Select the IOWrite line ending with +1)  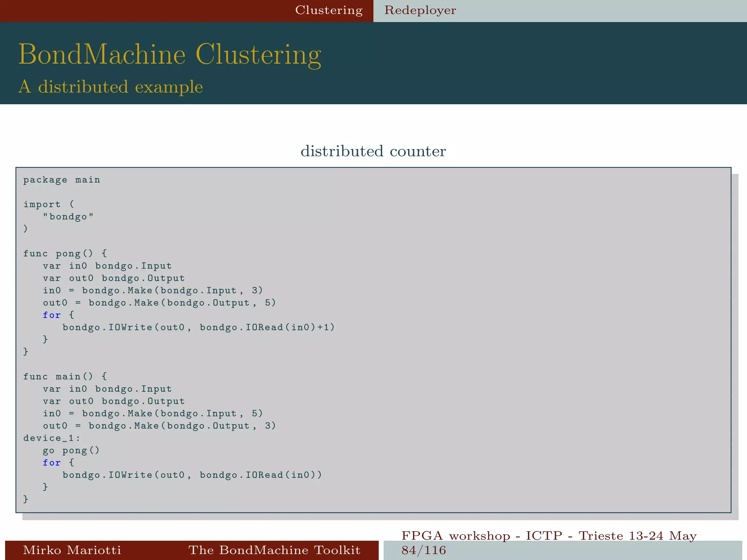click(199, 327)
